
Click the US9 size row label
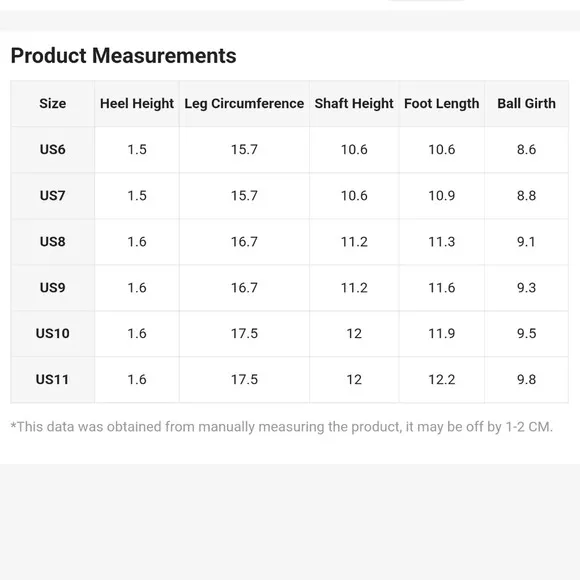[53, 287]
